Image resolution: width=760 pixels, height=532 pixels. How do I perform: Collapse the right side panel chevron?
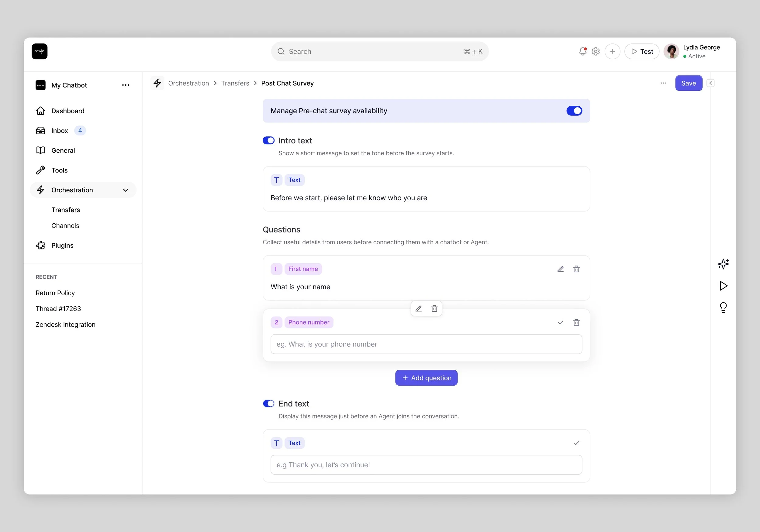click(710, 83)
